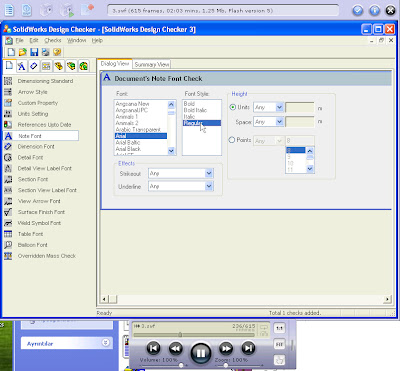400x371 pixels.
Task: Click the rewind button in SWF player
Action: point(175,349)
